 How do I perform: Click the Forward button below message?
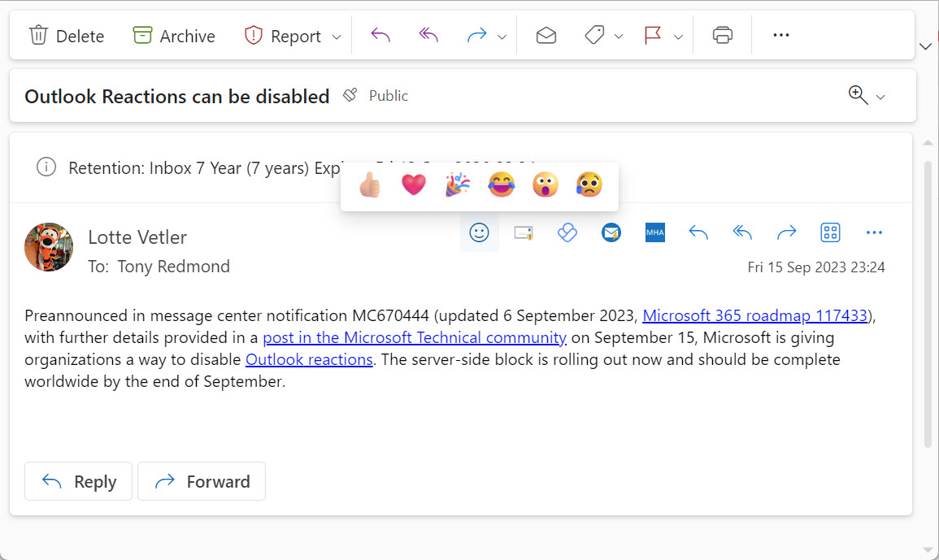202,481
